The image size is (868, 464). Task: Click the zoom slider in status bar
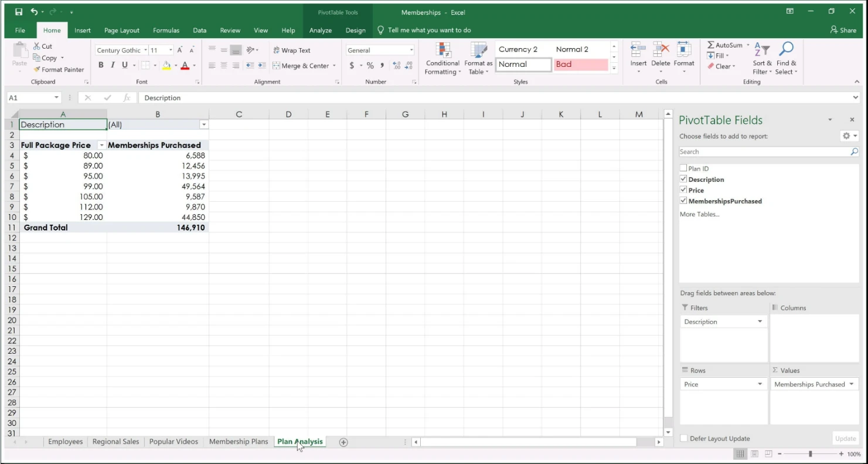coord(811,454)
